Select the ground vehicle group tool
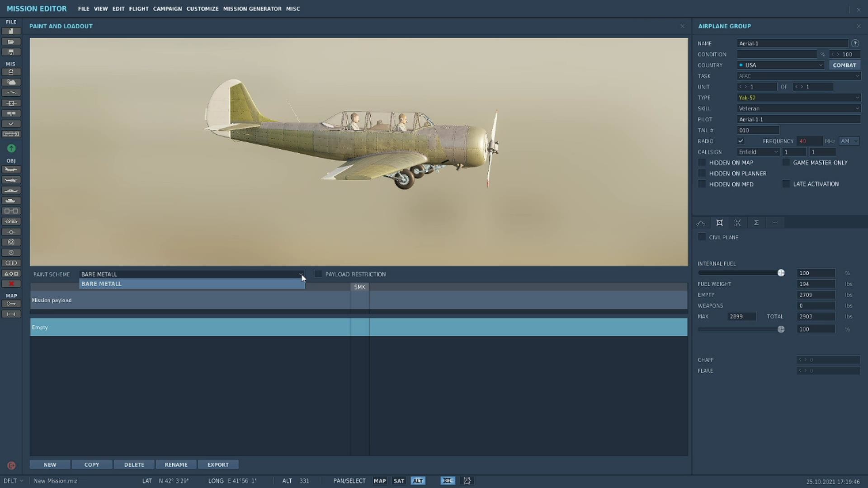Screen dimensions: 868x488 (x=11, y=201)
